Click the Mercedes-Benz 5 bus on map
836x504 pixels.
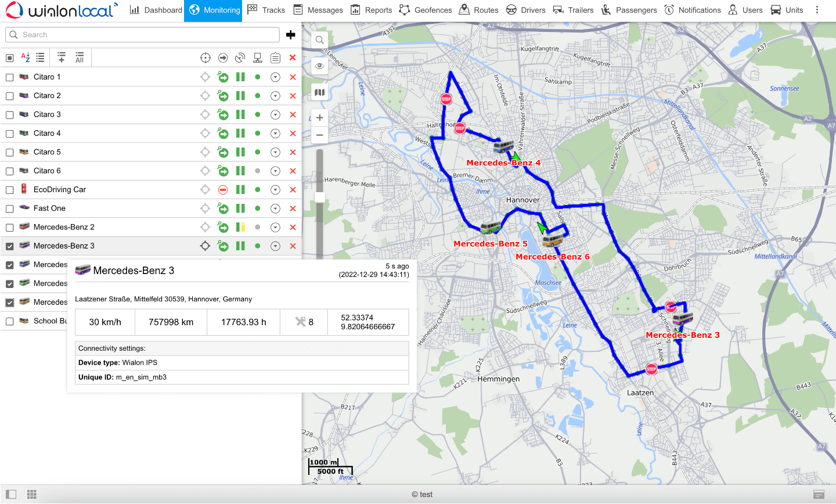pyautogui.click(x=491, y=227)
